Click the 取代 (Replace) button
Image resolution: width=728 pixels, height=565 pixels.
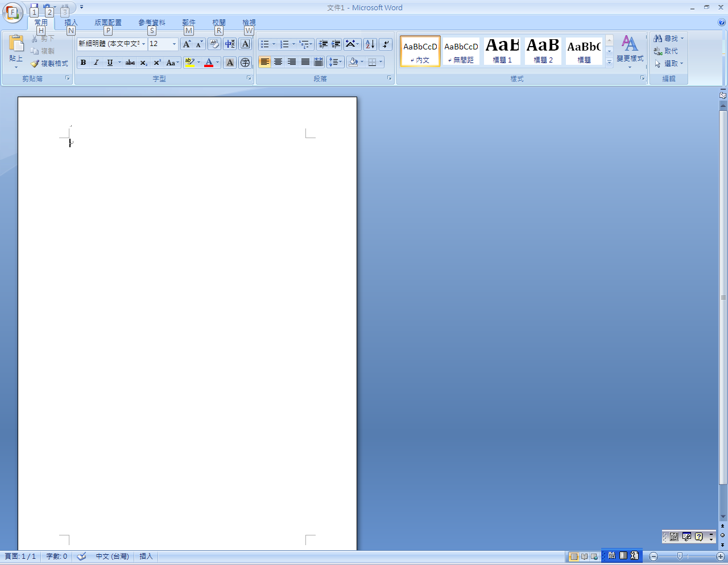click(x=667, y=51)
